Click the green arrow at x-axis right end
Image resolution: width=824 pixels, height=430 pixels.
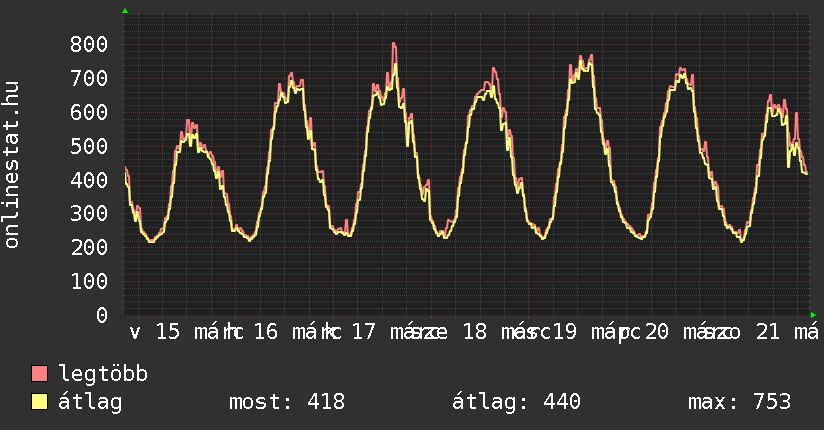[813, 314]
